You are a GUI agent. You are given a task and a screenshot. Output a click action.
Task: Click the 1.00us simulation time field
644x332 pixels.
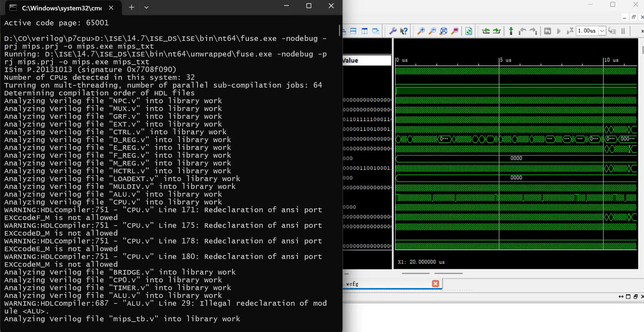[587, 31]
